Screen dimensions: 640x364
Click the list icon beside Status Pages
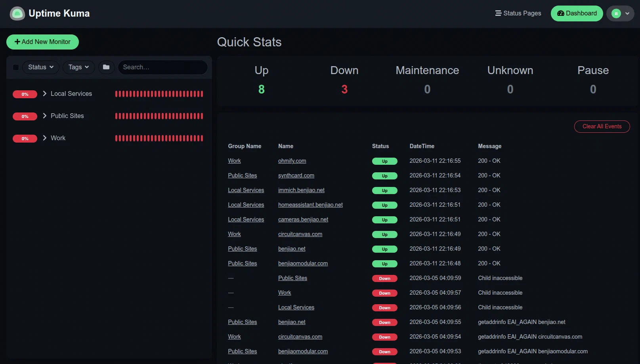pyautogui.click(x=497, y=13)
